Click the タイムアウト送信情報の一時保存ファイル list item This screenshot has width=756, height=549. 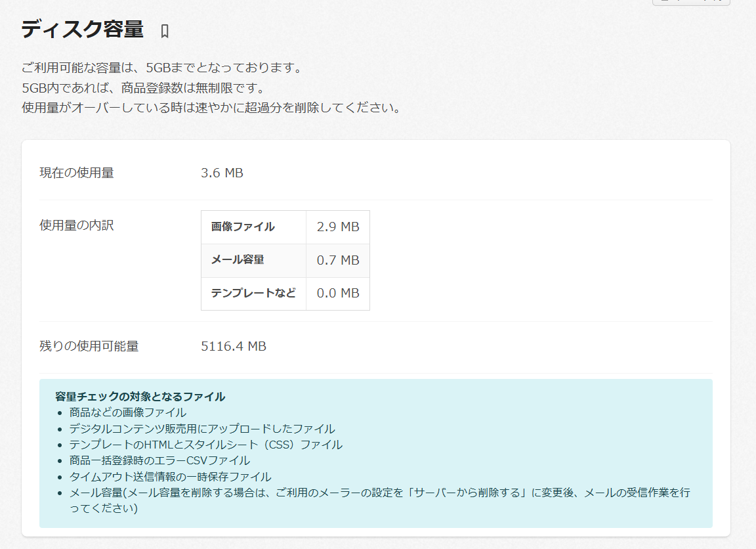pos(170,477)
